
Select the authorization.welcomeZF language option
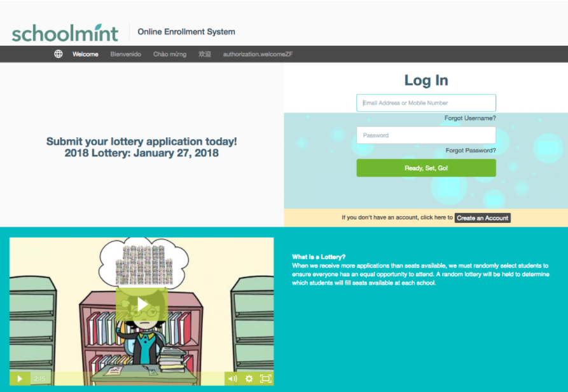258,54
